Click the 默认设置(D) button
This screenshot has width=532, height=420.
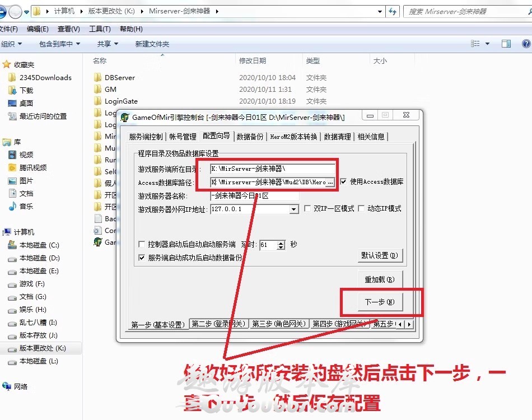click(x=380, y=255)
